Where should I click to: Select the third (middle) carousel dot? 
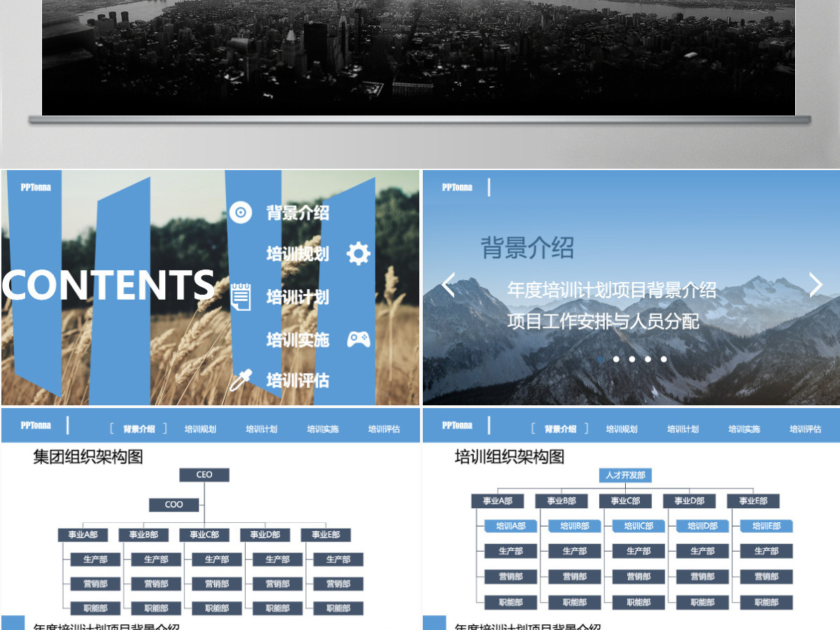[632, 359]
